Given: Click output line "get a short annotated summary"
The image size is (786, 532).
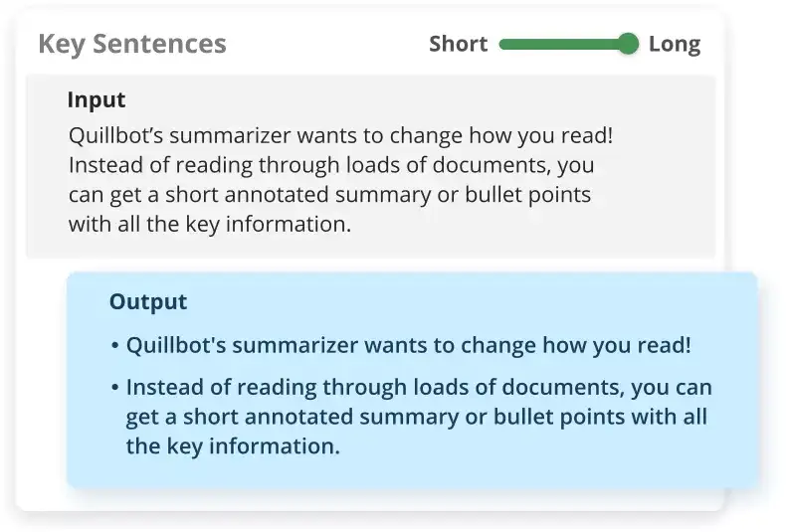Looking at the screenshot, I should tap(416, 417).
